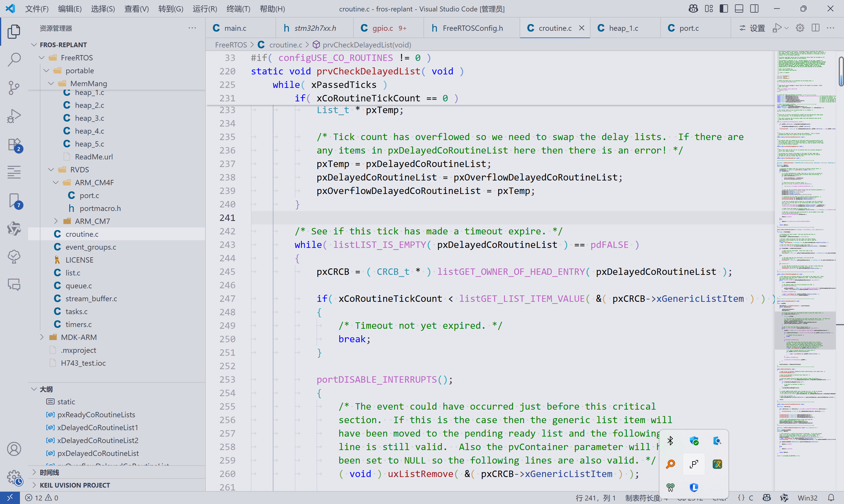Viewport: 844px width, 504px height.
Task: Click the Run or Debug play icon
Action: (x=777, y=28)
